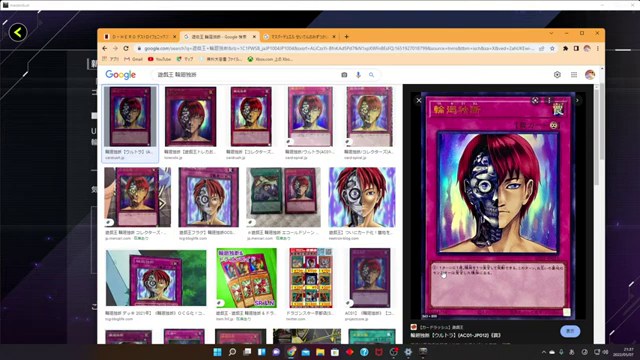Click the lens search icon on preview image
The image size is (640, 360).
coord(535,100)
